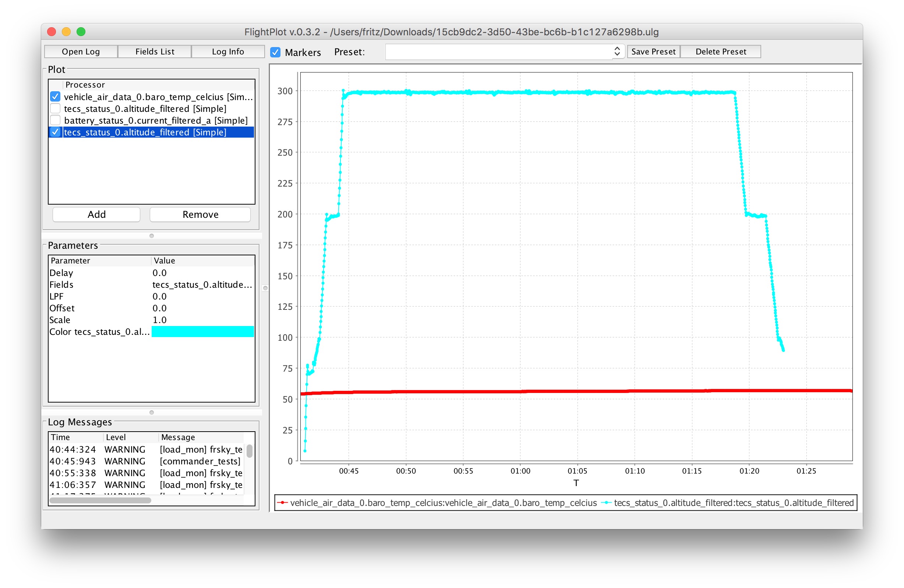Select vehicle_air_data_0.baro_temp_celcius row text
Screen dimensions: 904x588
tap(158, 97)
